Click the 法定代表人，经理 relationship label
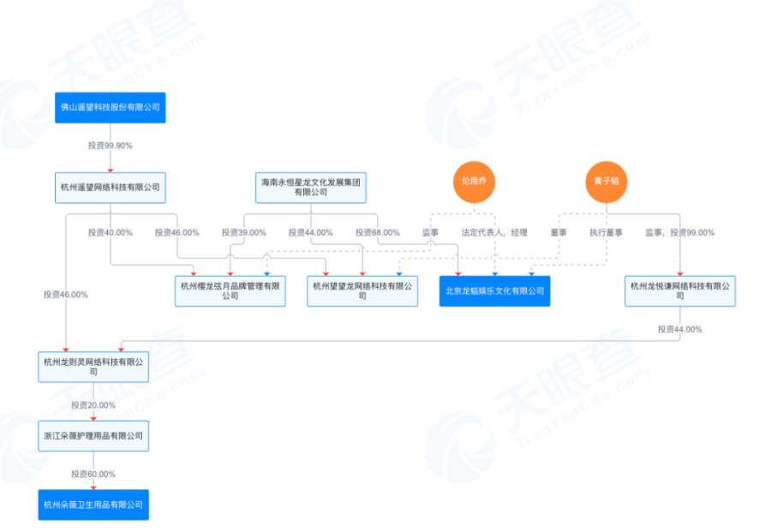This screenshot has width=771, height=532. pos(494,232)
